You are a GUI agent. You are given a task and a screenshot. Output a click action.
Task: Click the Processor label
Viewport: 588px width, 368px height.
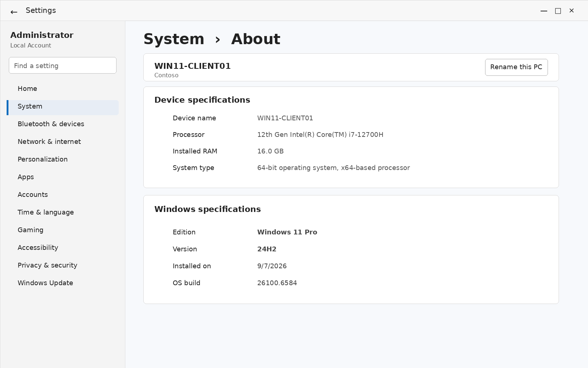coord(189,135)
